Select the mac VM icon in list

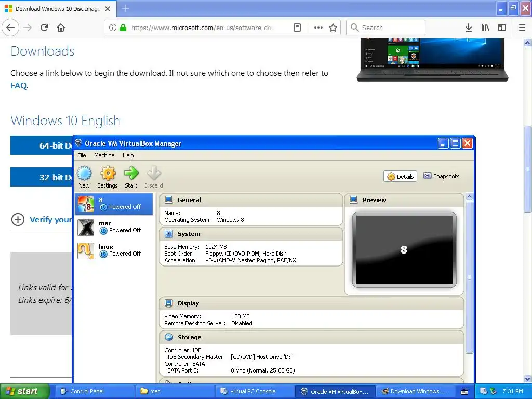(x=86, y=227)
